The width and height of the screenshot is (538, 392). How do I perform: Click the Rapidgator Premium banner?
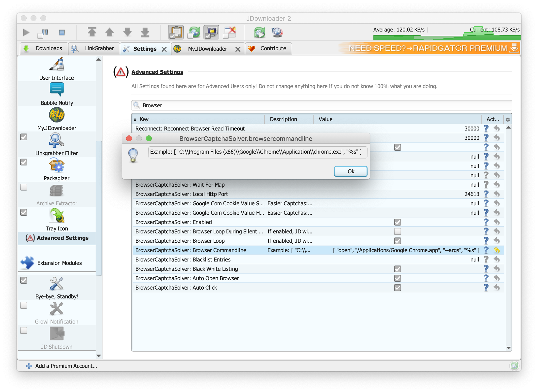click(x=430, y=48)
